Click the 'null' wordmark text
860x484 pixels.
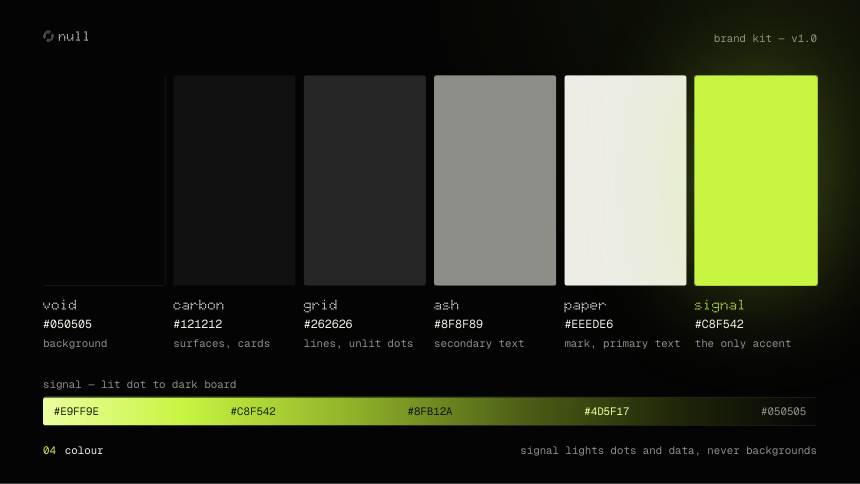coord(73,37)
